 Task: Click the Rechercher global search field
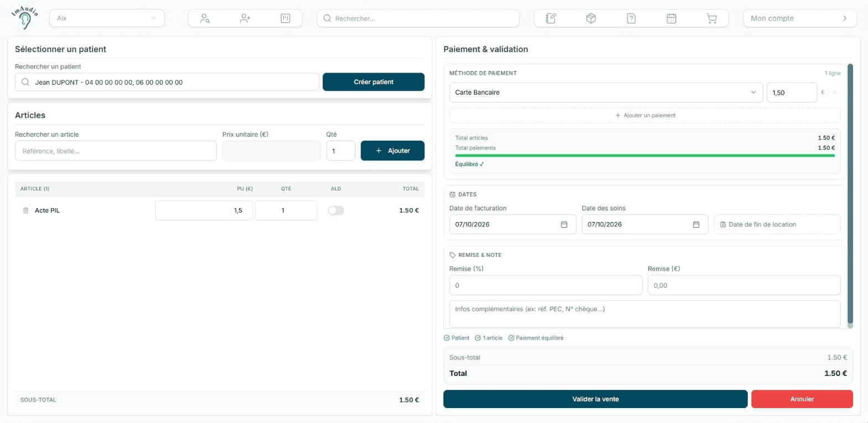(x=418, y=18)
